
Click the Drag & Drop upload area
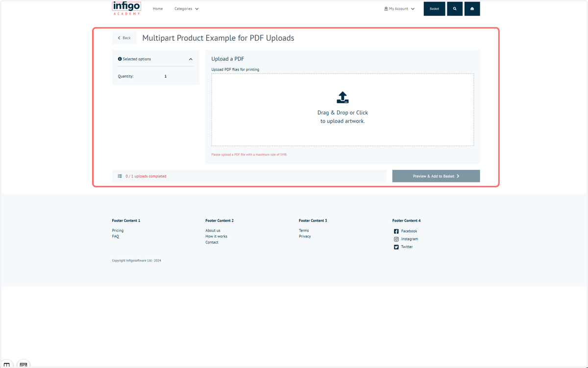[x=343, y=110]
